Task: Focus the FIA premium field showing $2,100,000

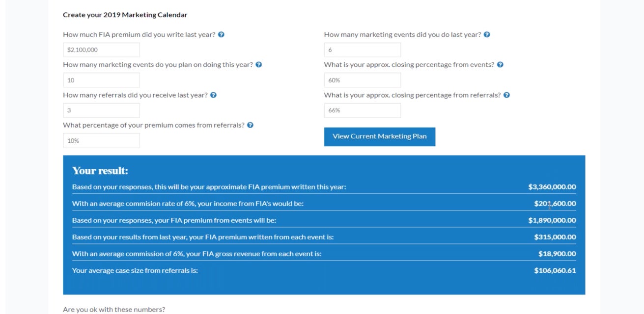Action: tap(101, 50)
